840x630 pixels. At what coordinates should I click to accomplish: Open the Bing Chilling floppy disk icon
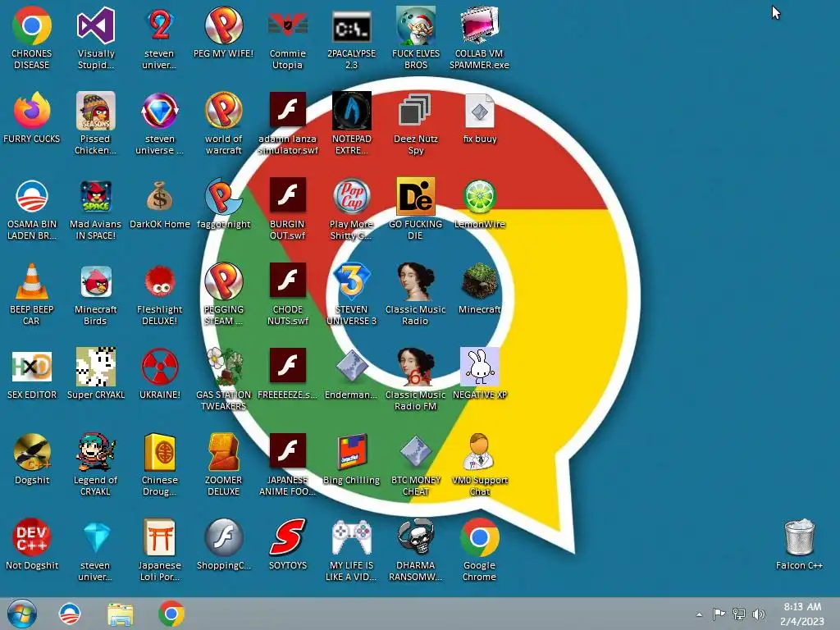(x=351, y=452)
